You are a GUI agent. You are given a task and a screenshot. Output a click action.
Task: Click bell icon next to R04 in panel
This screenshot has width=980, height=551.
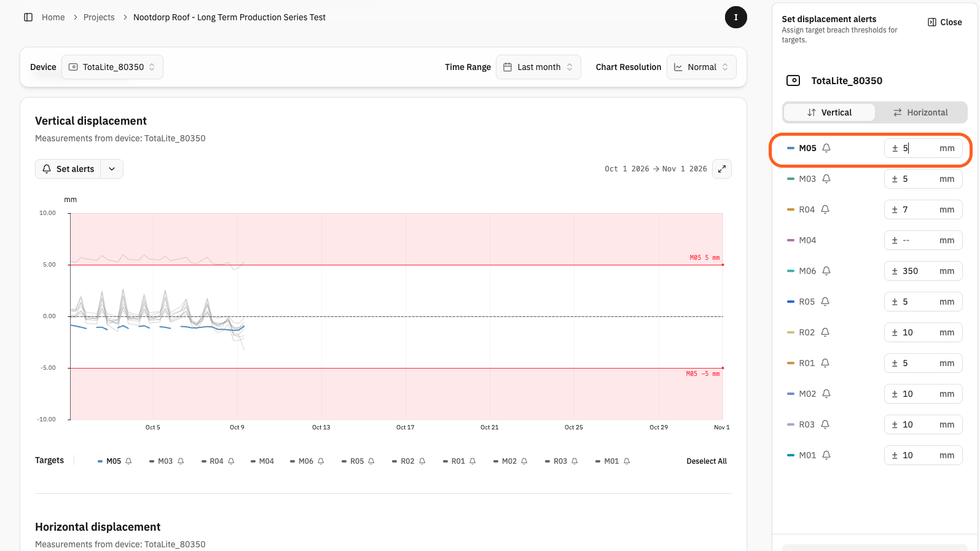point(825,209)
